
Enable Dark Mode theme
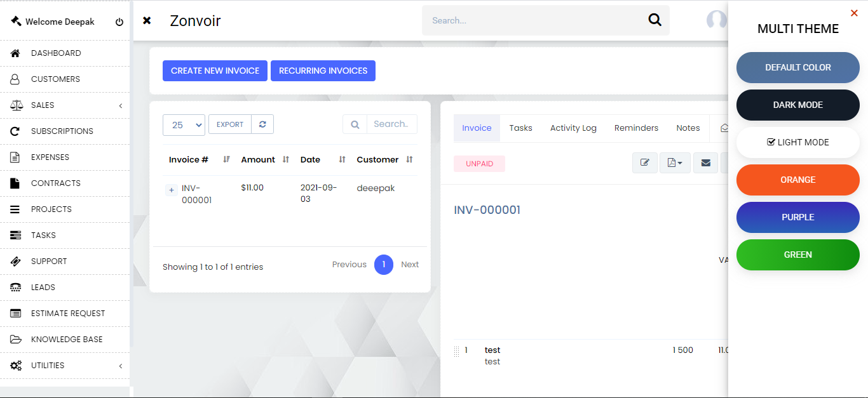797,105
